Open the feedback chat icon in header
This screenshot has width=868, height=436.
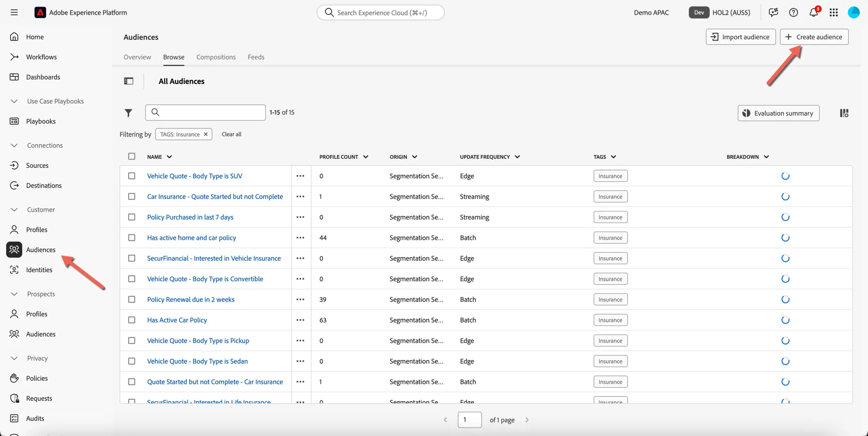[x=773, y=13]
